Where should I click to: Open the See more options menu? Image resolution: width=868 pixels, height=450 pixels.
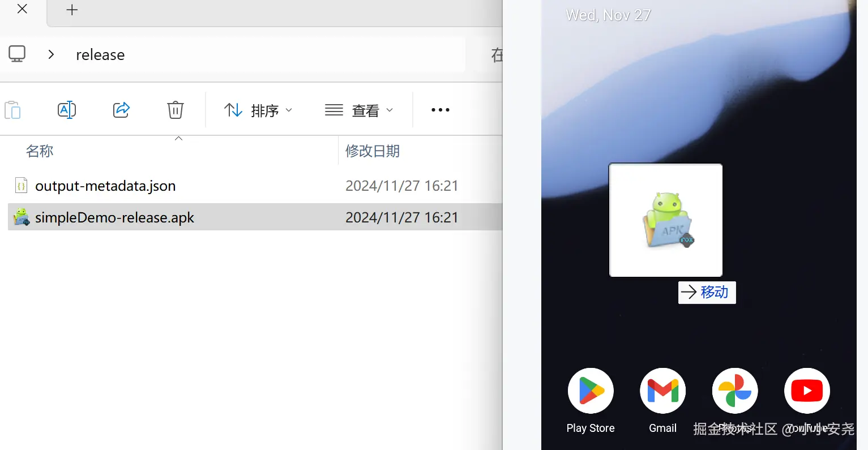440,110
